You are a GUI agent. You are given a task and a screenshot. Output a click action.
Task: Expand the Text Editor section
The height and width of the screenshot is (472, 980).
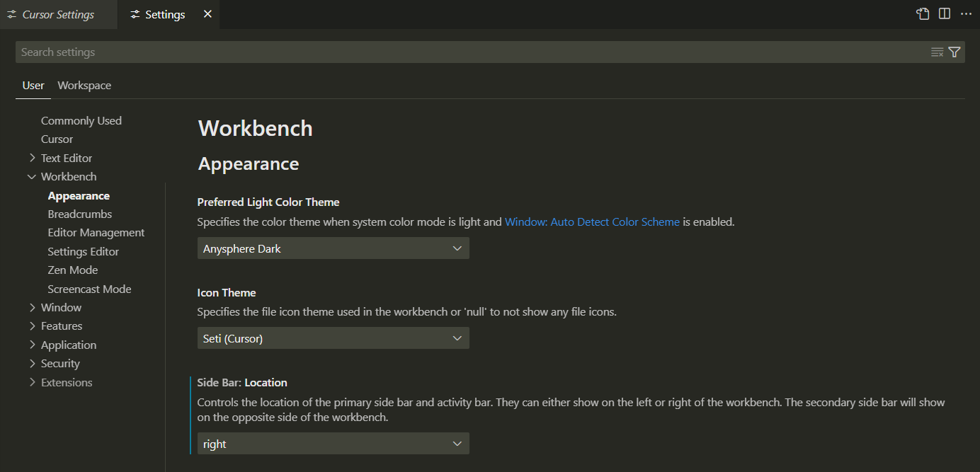[32, 158]
